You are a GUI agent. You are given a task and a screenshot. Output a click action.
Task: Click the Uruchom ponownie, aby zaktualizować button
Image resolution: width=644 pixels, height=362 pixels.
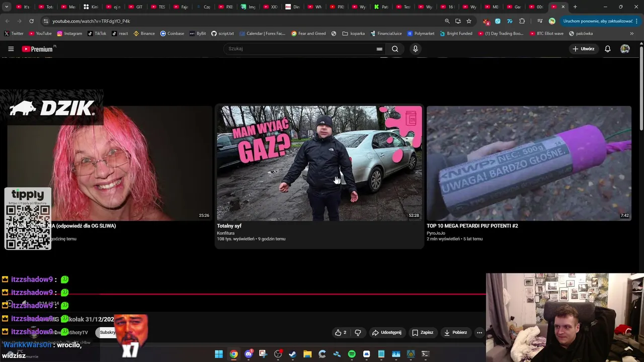(x=598, y=21)
